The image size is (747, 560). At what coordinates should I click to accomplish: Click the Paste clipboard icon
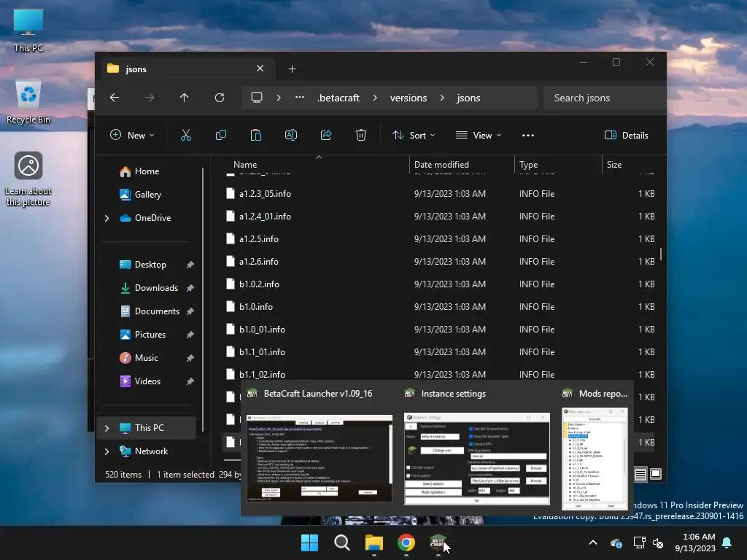click(256, 135)
